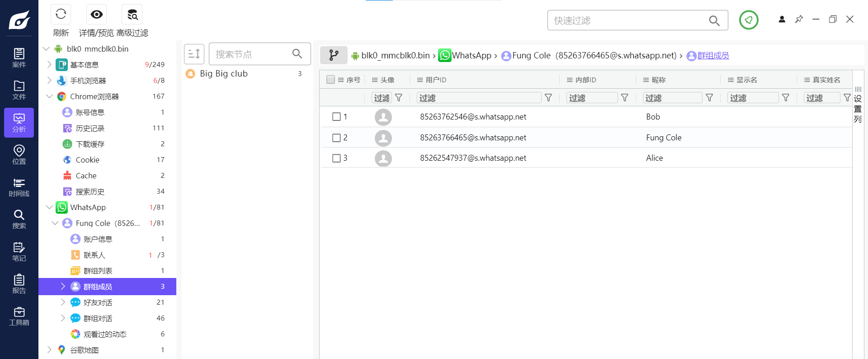Click the Refresh (刷新) toolbar icon
868x359 pixels.
(61, 14)
